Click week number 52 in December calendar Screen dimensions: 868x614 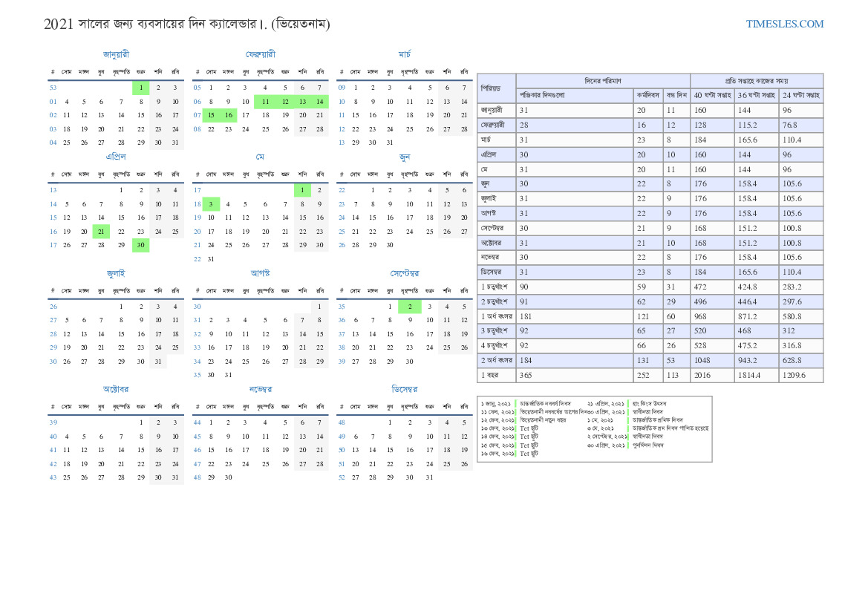point(342,477)
